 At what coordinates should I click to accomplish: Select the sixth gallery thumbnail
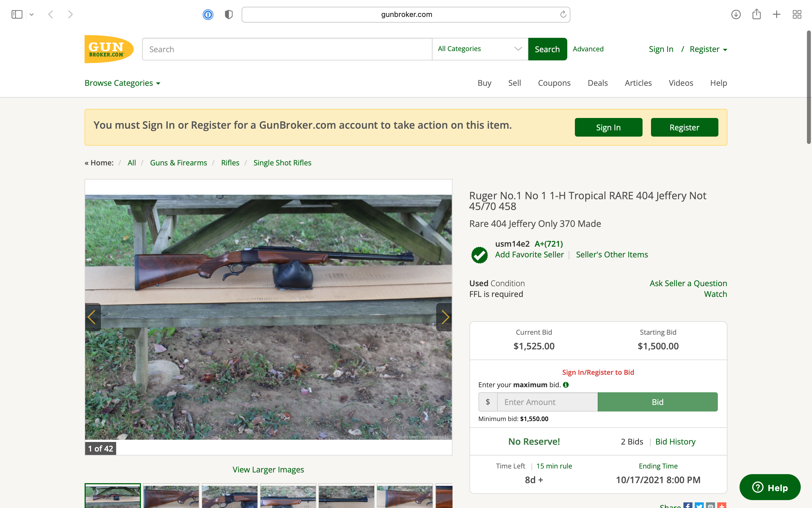(405, 496)
